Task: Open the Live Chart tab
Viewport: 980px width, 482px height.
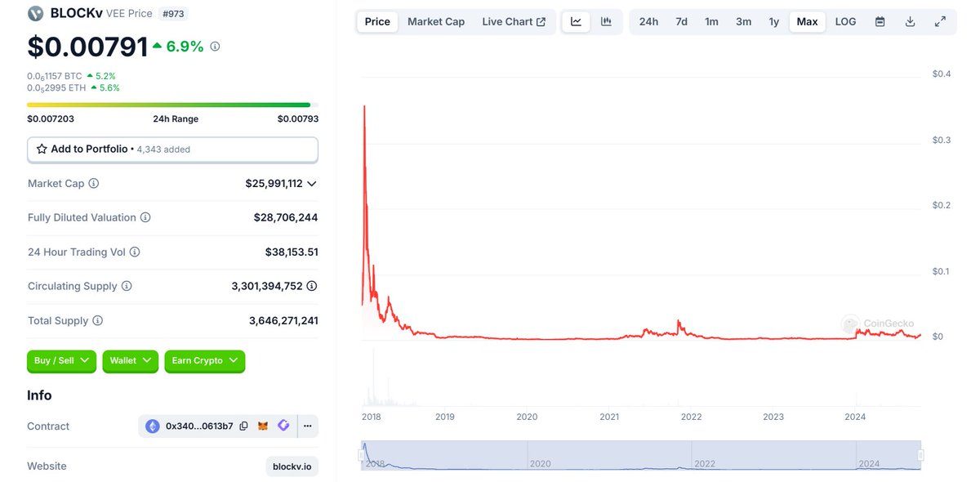Action: 514,22
